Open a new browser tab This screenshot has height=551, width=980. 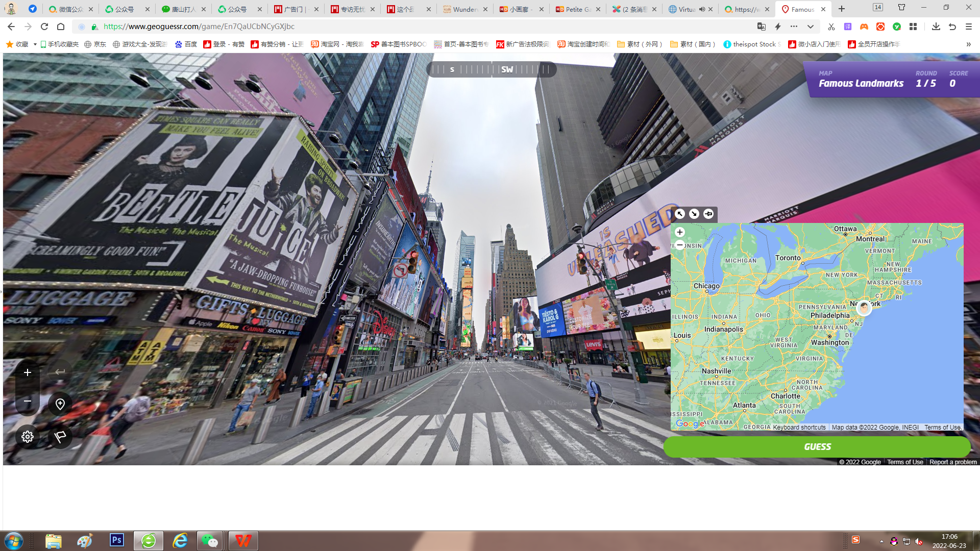tap(842, 9)
